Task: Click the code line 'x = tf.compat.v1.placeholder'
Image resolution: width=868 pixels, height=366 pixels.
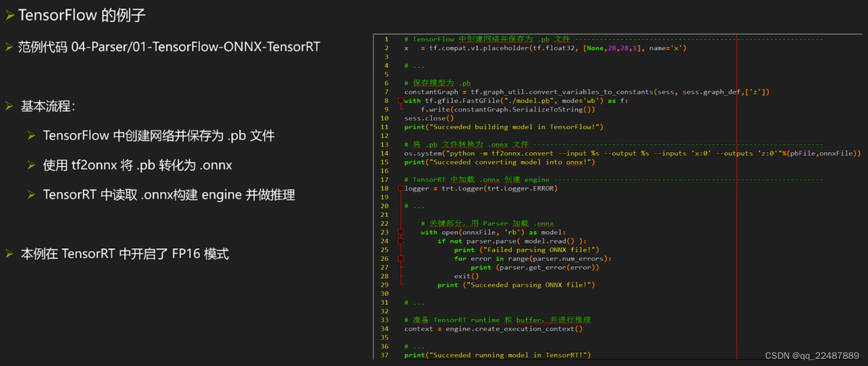Action: [x=545, y=48]
